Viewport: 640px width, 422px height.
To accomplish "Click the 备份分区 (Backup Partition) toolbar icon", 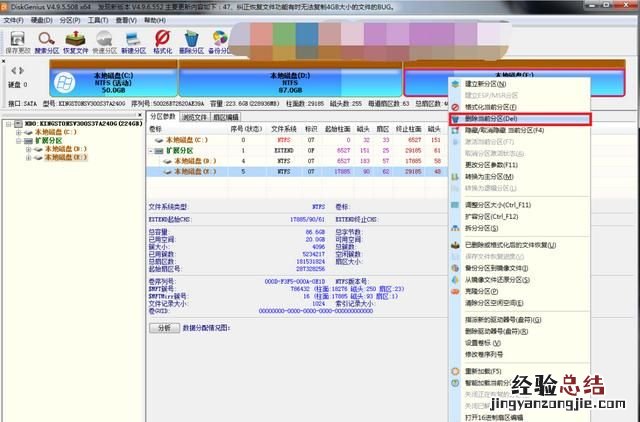I will (221, 40).
